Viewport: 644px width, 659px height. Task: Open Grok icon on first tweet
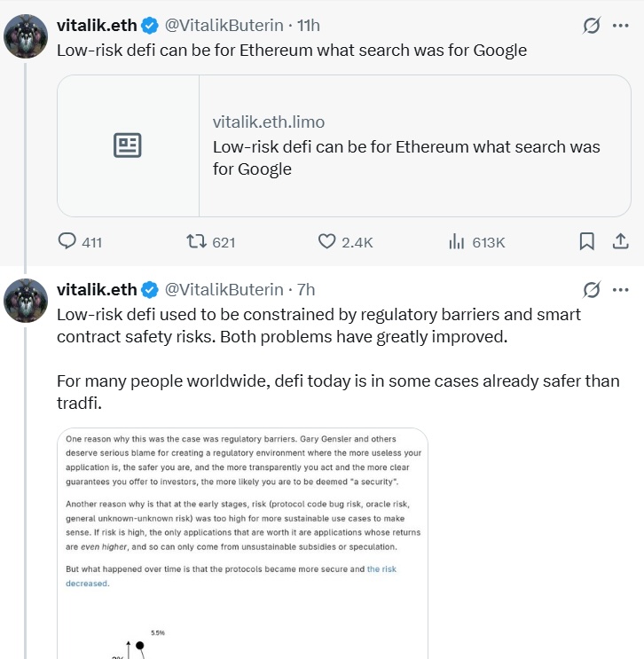[591, 26]
